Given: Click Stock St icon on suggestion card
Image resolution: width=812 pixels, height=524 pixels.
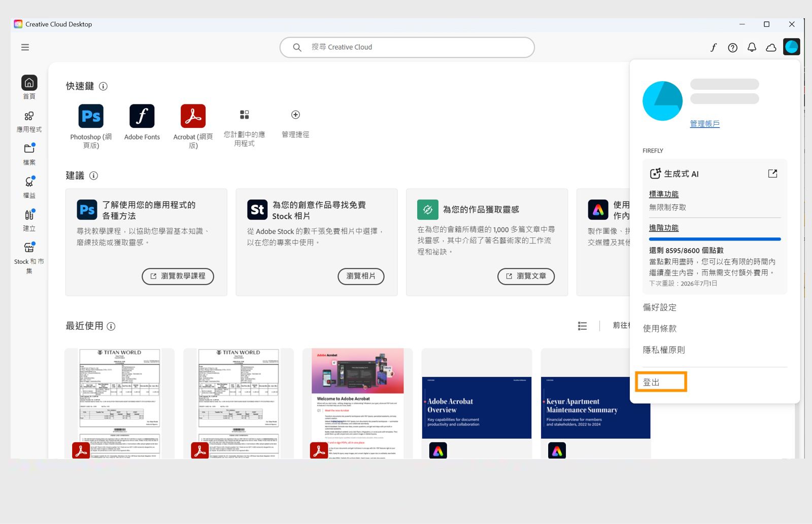Looking at the screenshot, I should (x=257, y=209).
